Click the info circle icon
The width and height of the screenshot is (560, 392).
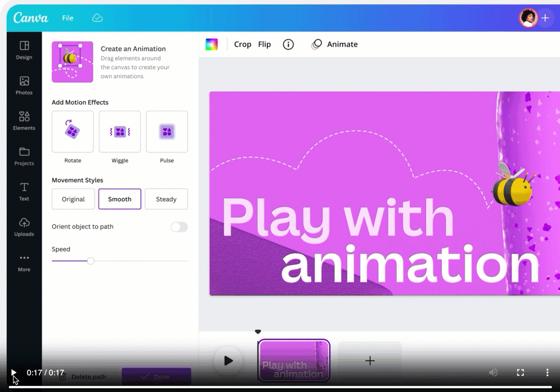288,44
